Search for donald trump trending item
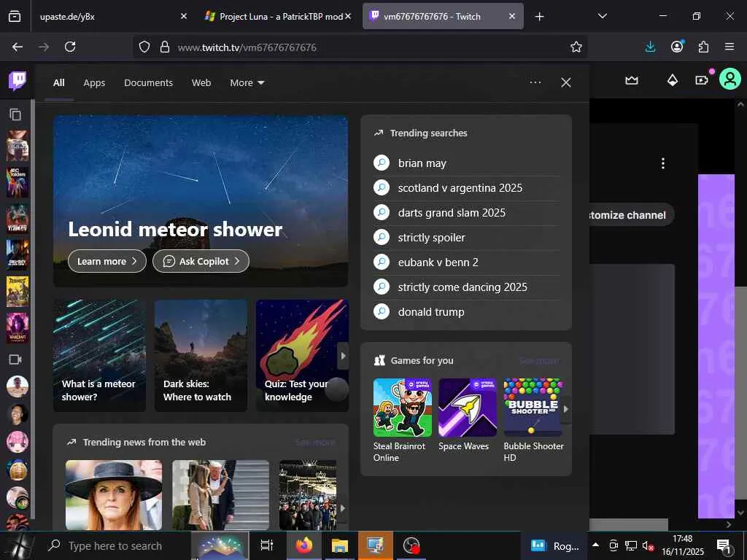 coord(466,311)
